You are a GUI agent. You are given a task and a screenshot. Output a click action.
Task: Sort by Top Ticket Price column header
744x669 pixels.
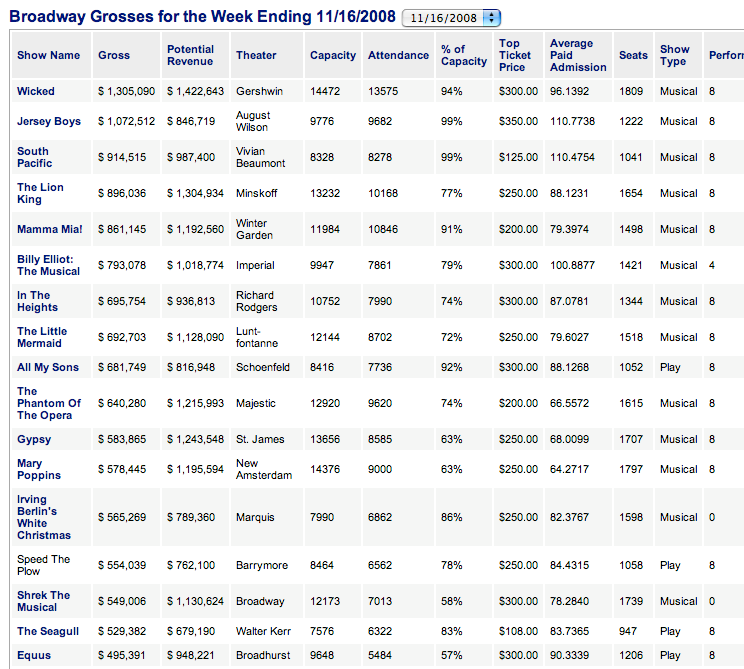(515, 56)
